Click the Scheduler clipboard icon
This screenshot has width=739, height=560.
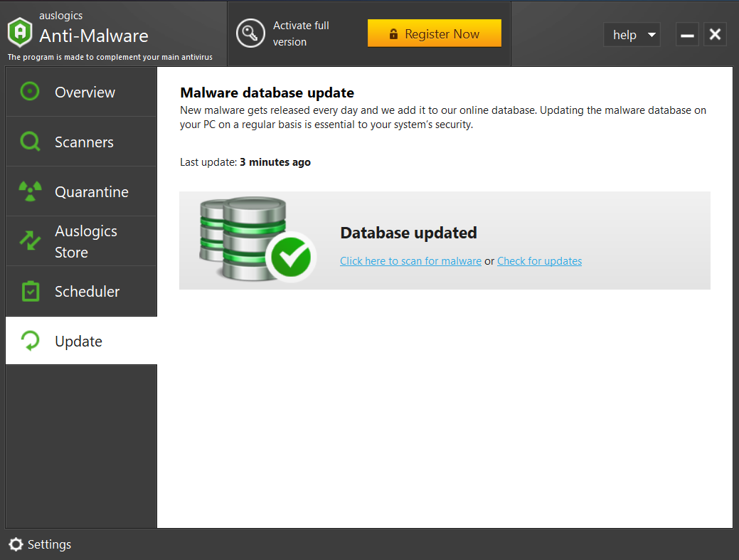pyautogui.click(x=31, y=291)
